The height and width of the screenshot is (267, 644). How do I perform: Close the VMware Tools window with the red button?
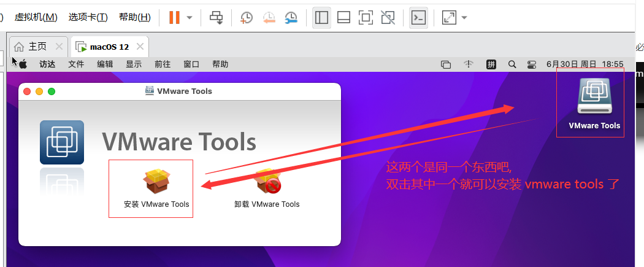27,91
